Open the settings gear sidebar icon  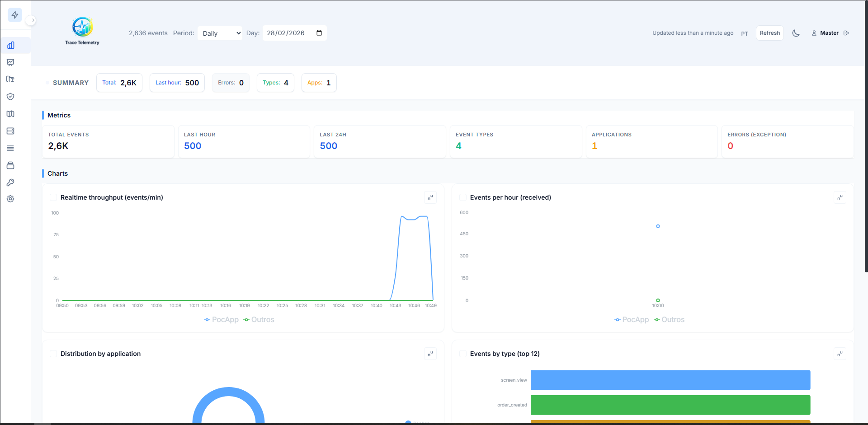point(11,199)
